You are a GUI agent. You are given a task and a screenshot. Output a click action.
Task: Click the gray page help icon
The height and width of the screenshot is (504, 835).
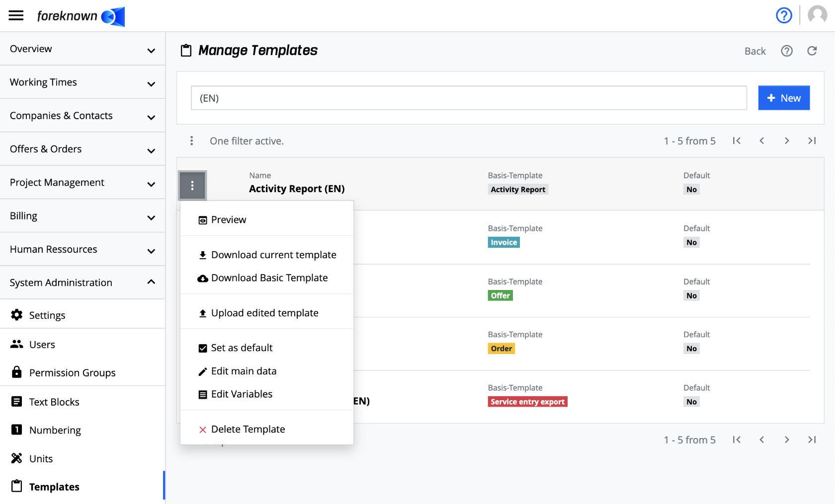pos(786,51)
